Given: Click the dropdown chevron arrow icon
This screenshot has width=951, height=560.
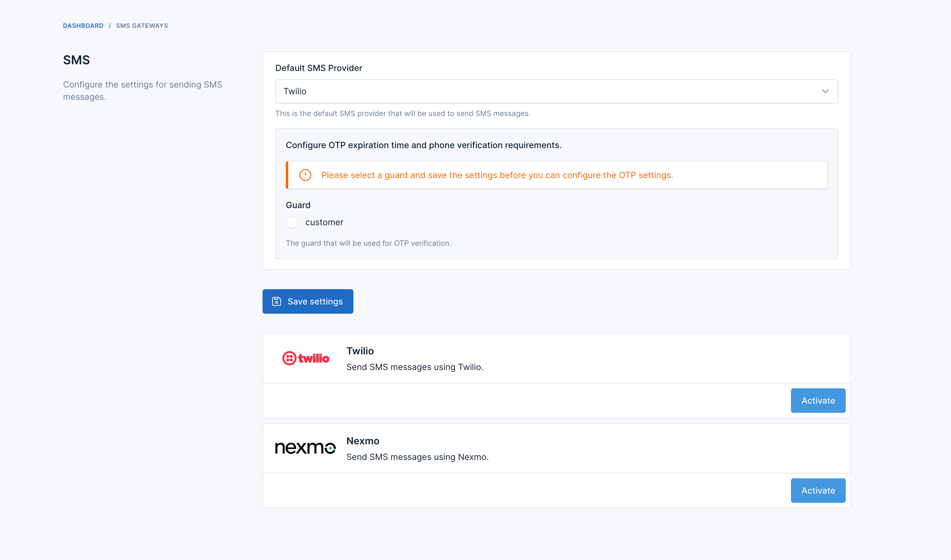Looking at the screenshot, I should click(825, 91).
